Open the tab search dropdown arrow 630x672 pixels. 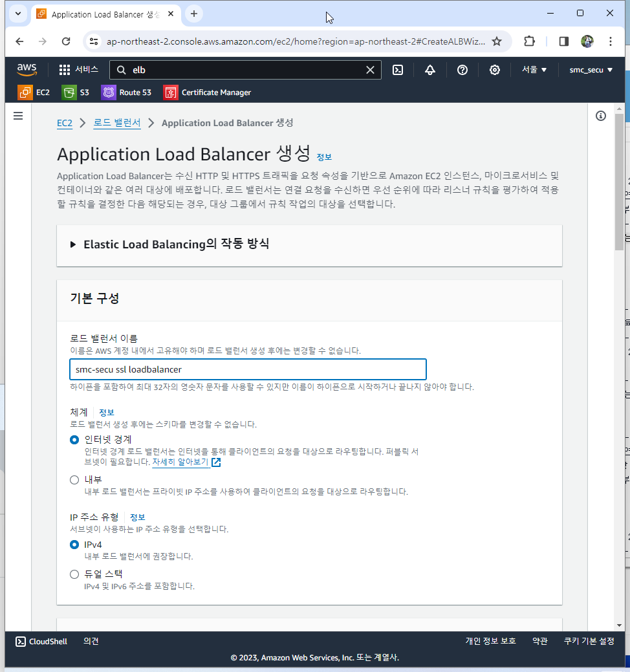(x=18, y=14)
